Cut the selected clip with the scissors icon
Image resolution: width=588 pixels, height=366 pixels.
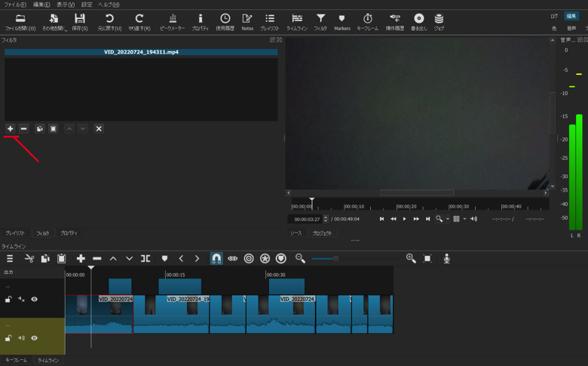pyautogui.click(x=29, y=259)
